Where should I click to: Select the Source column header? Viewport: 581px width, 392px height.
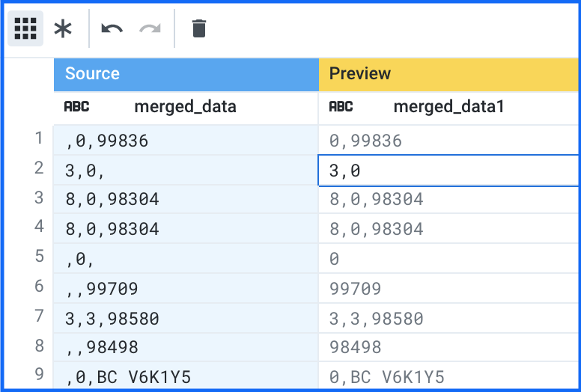click(186, 73)
